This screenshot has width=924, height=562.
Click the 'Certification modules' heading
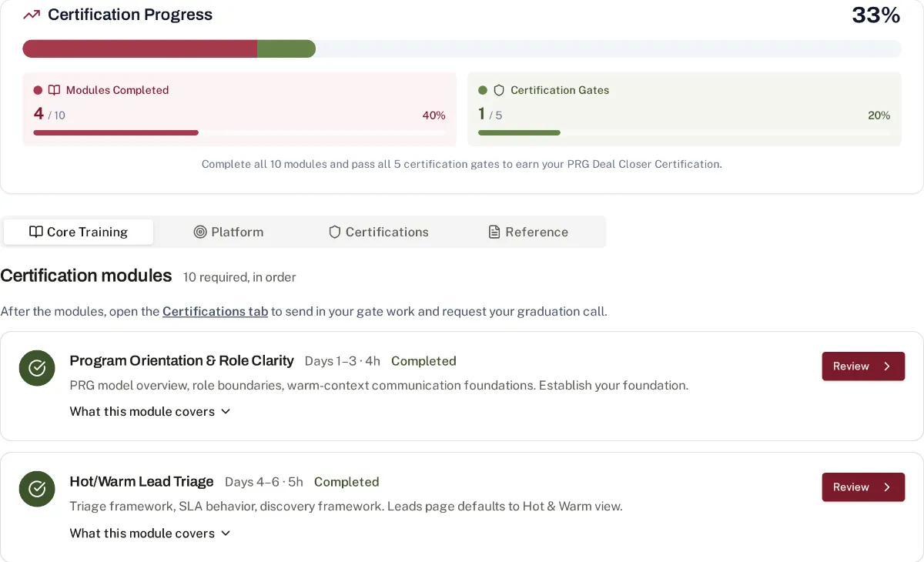coord(86,276)
